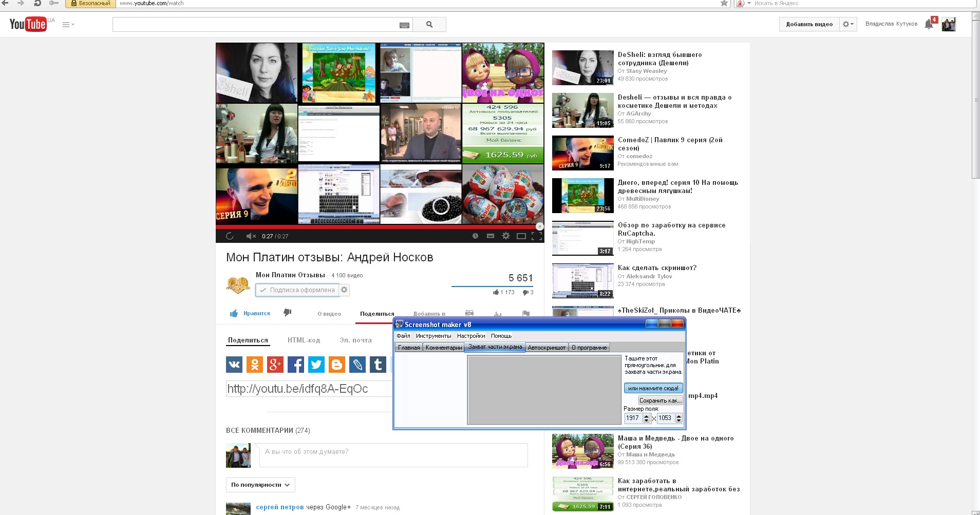This screenshot has height=515, width=980.
Task: Click the height spinner showing 1053
Action: [x=670, y=418]
